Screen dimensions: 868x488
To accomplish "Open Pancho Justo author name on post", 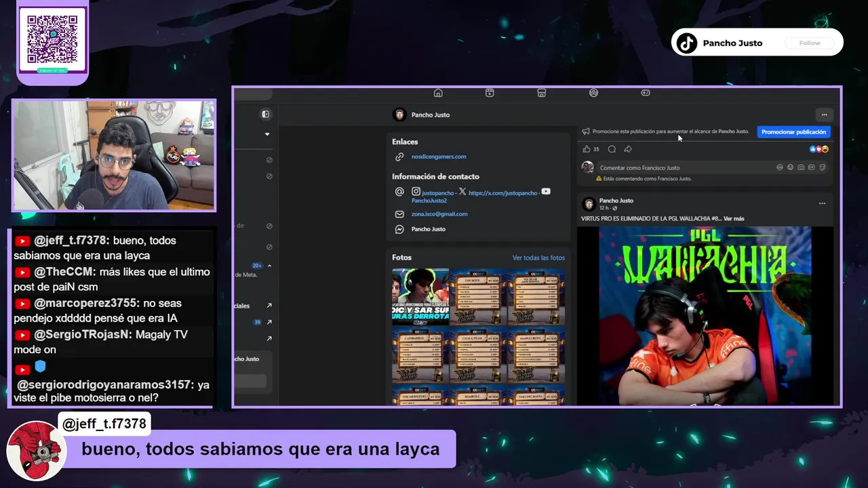I will click(616, 201).
